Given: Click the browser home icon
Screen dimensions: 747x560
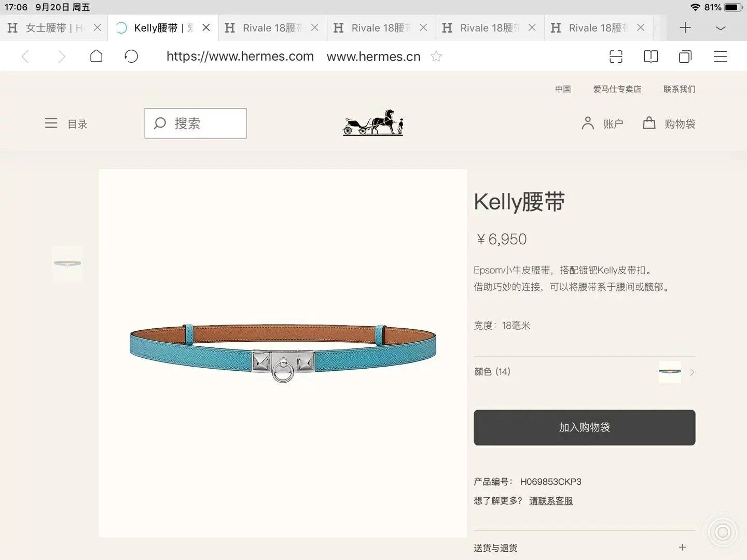Looking at the screenshot, I should 96,56.
